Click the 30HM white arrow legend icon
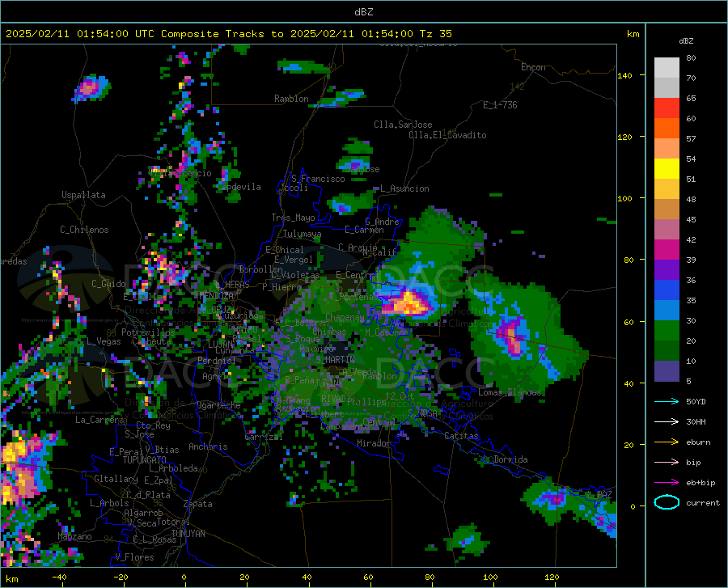The image size is (728, 588). point(667,422)
